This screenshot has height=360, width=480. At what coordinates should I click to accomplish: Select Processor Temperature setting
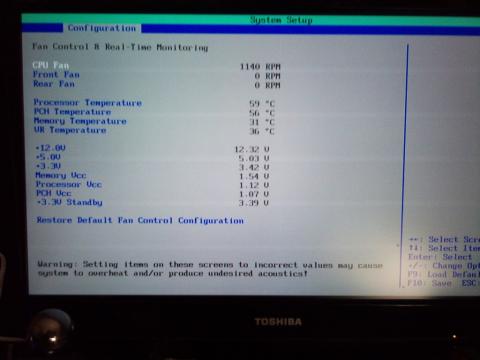[88, 103]
